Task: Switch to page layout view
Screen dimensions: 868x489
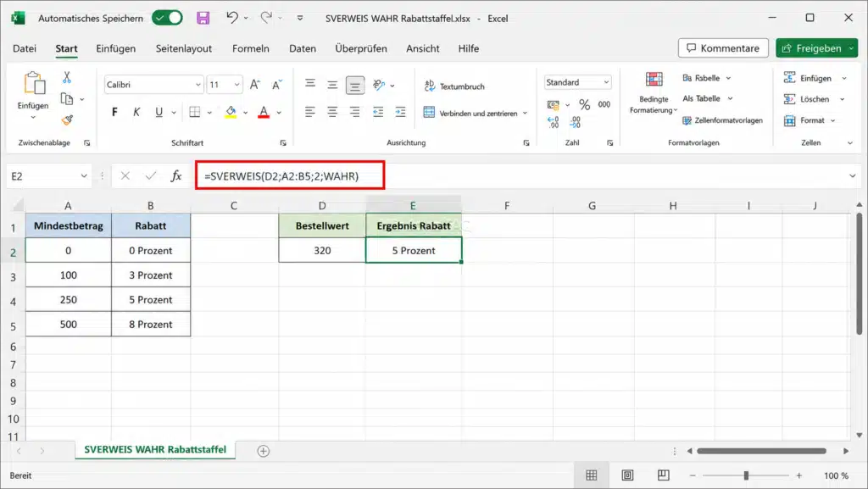Action: [627, 475]
